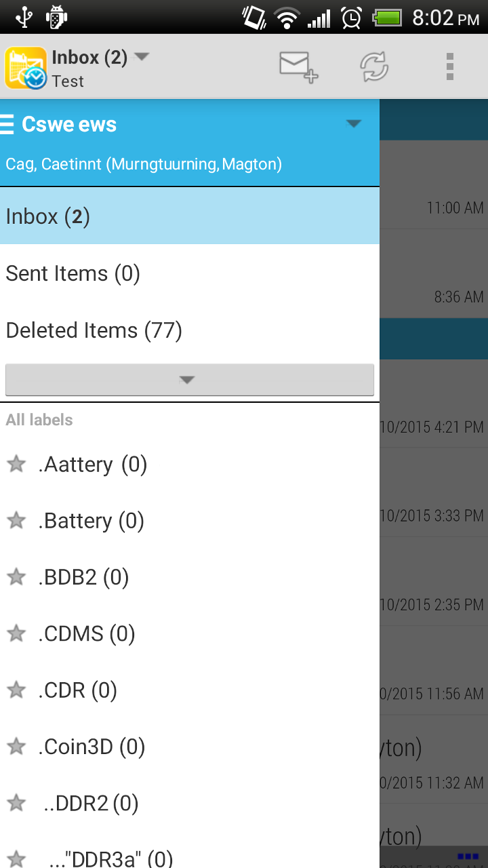The height and width of the screenshot is (868, 488).
Task: Tap the refresh sync icon
Action: pos(374,66)
